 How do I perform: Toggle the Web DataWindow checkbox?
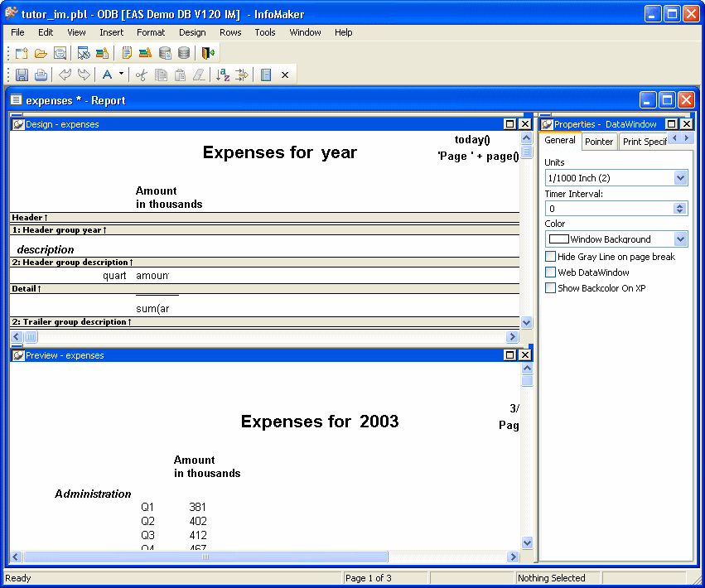[550, 272]
